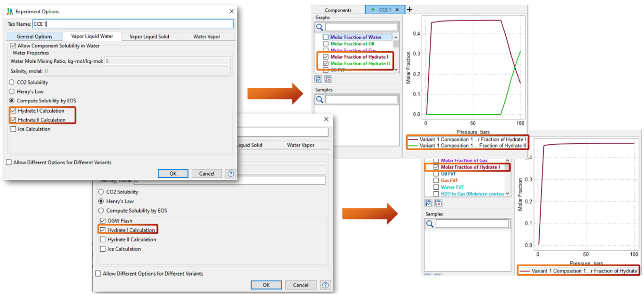The height and width of the screenshot is (294, 644).
Task: Check all graphs icon in CCE 1 panel
Action: [319, 79]
